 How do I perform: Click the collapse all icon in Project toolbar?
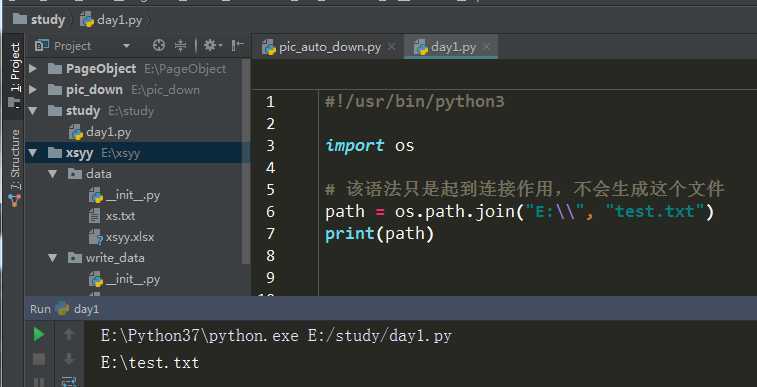pyautogui.click(x=181, y=46)
